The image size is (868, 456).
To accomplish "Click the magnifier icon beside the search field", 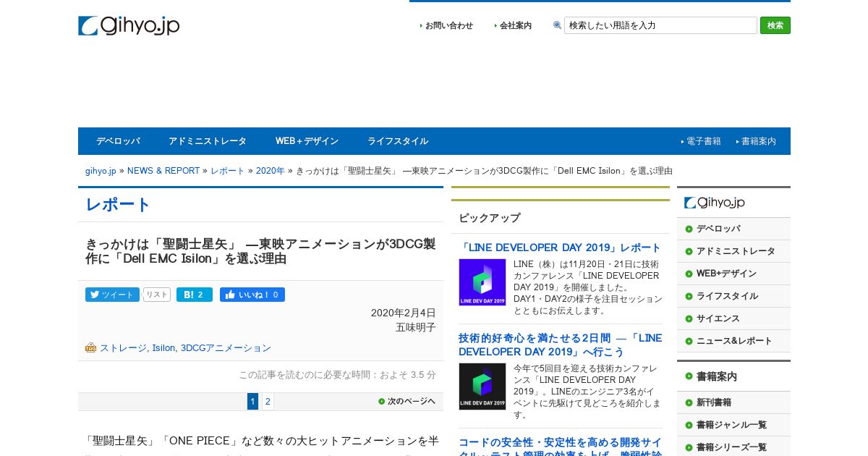I will click(x=557, y=25).
